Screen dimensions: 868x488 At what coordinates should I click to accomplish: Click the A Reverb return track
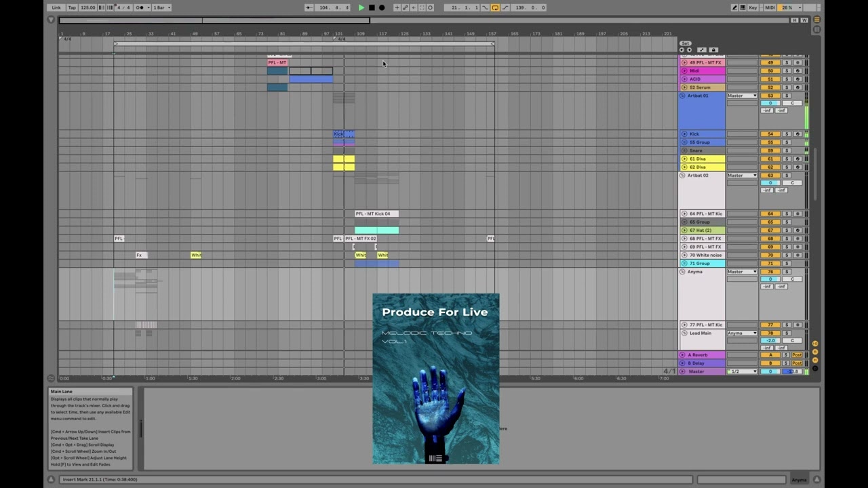pyautogui.click(x=702, y=354)
